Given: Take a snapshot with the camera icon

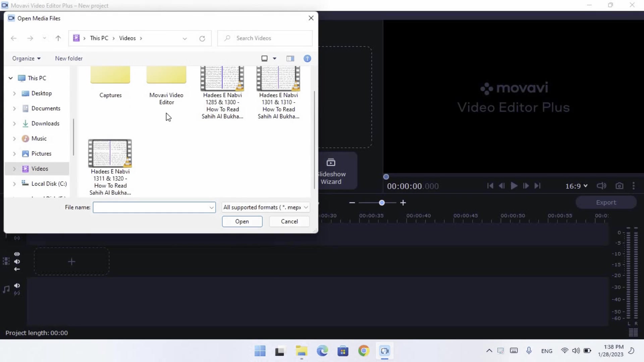Looking at the screenshot, I should click(x=619, y=186).
